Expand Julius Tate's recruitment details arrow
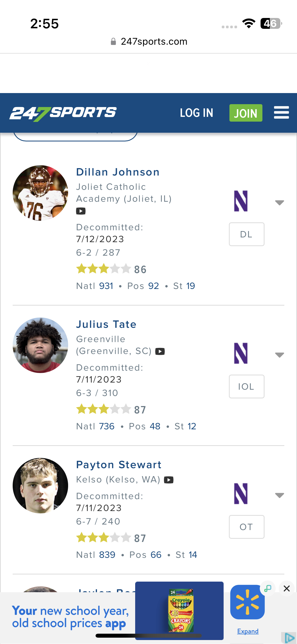This screenshot has width=297, height=644. [279, 355]
